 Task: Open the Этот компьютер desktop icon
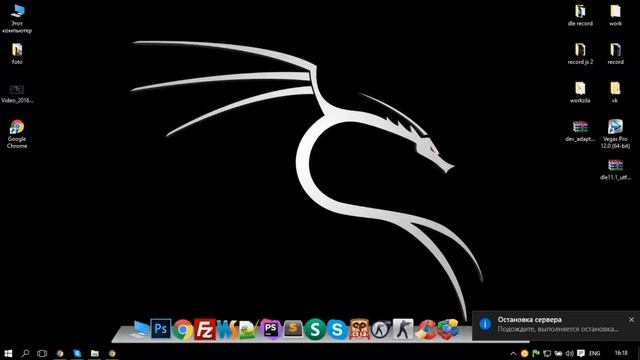[x=17, y=19]
